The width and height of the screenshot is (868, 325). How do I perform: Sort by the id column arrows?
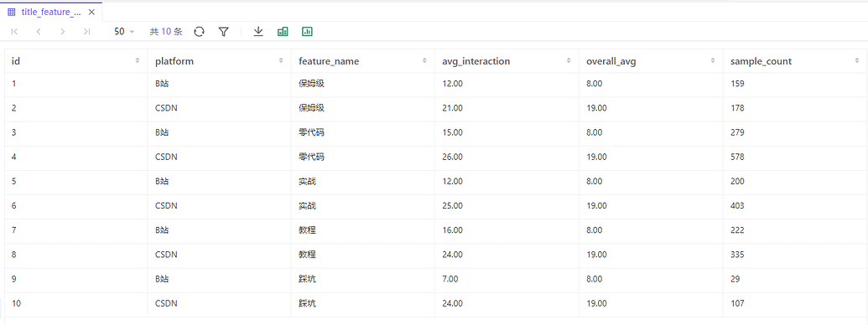138,61
